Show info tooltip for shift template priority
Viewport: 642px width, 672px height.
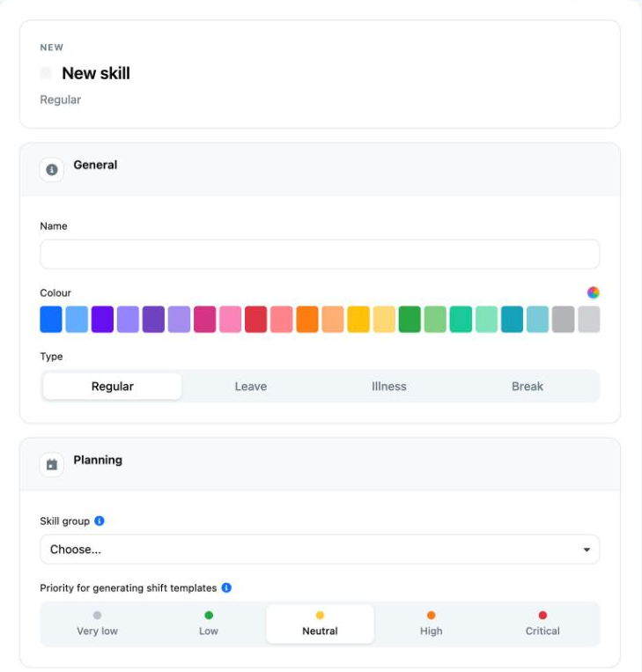click(226, 587)
